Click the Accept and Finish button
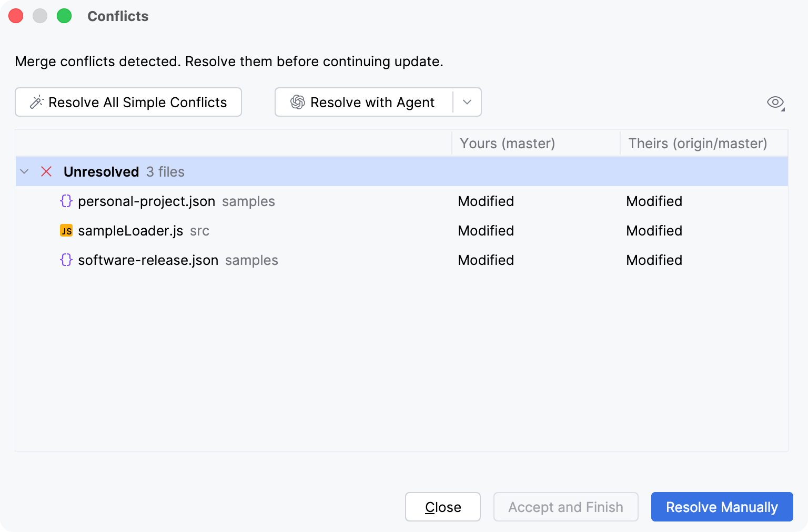The image size is (808, 532). [x=566, y=507]
